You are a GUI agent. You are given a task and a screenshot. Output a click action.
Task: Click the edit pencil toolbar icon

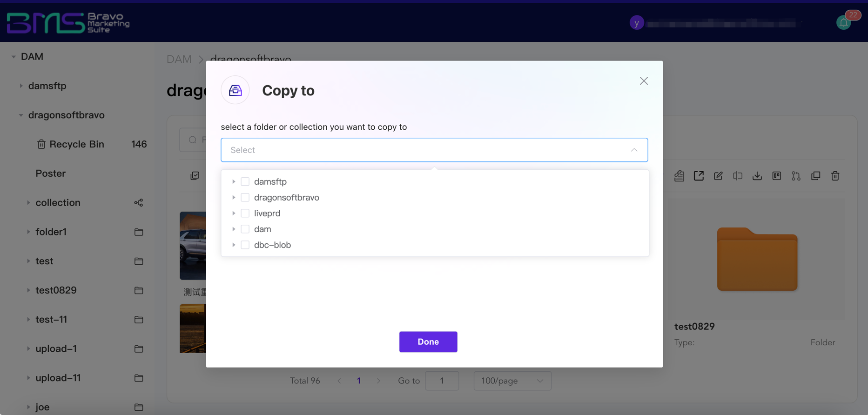click(718, 176)
